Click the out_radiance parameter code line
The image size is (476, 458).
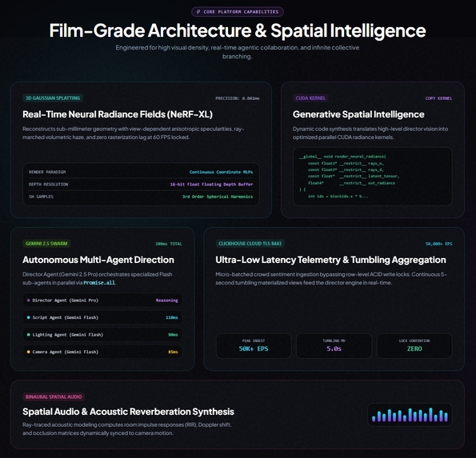coord(351,183)
